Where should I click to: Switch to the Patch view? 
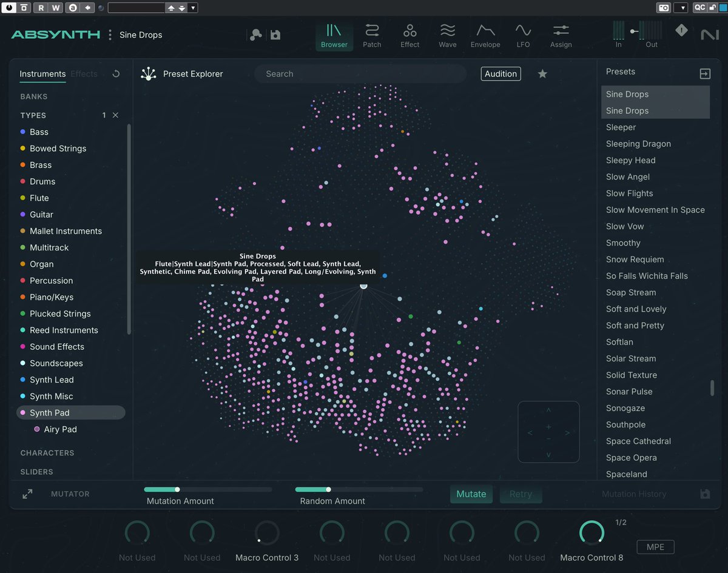coord(372,36)
